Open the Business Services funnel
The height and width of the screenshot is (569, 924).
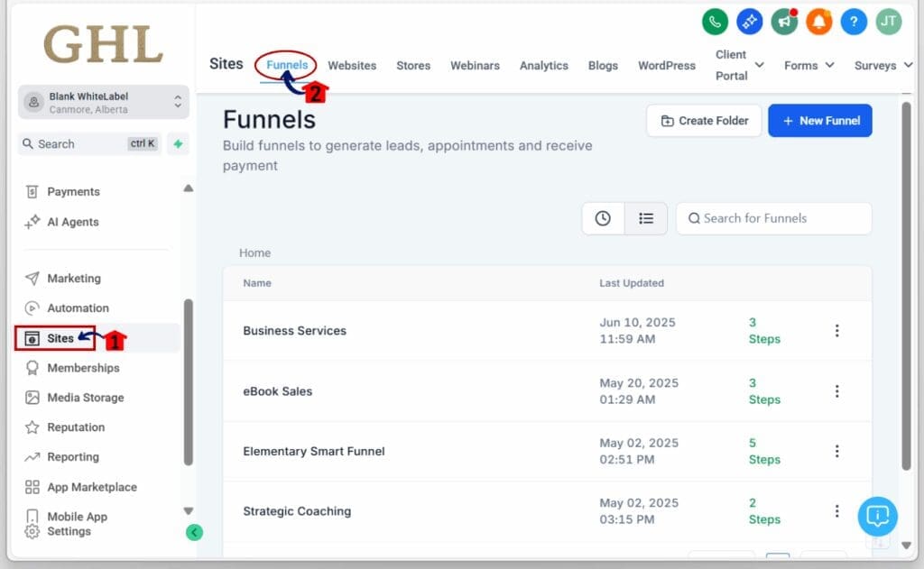pos(295,330)
